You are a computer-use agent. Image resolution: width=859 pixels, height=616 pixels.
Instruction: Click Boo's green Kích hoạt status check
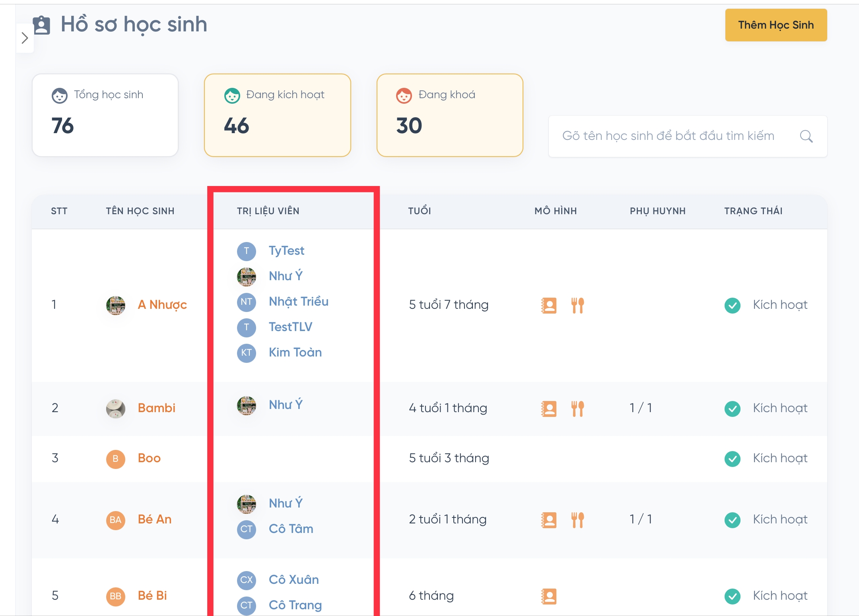point(732,459)
